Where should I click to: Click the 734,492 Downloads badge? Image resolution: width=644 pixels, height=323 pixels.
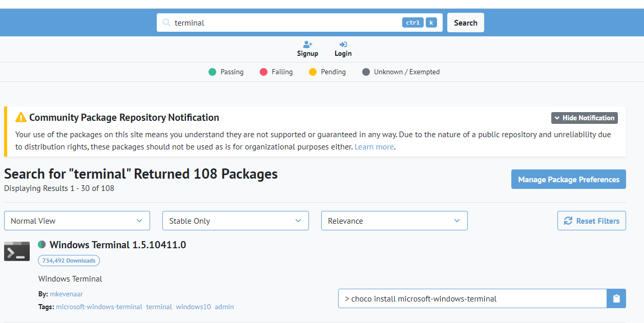point(69,261)
